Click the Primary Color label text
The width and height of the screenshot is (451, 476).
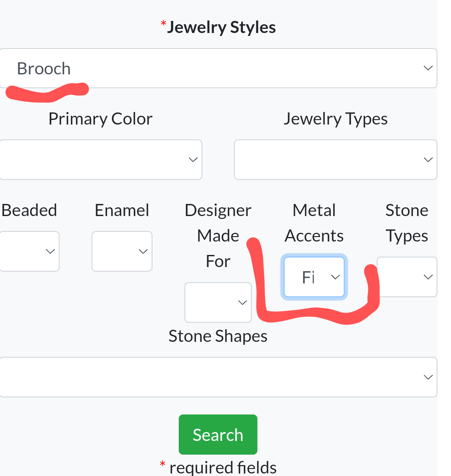point(100,119)
